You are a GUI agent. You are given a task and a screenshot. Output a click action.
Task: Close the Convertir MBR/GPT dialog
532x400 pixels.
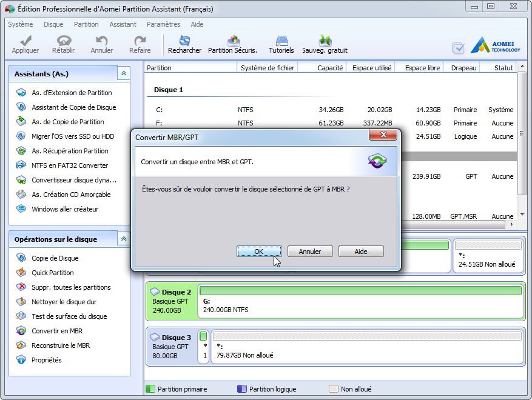384,135
